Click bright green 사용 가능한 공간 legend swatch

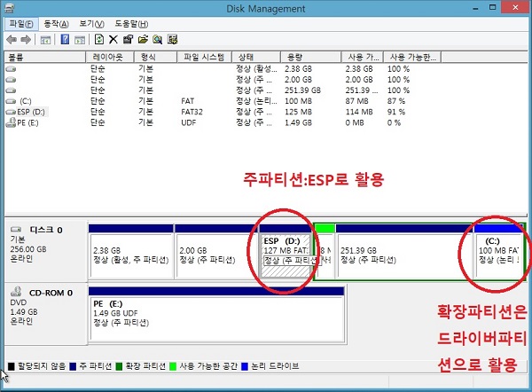[173, 366]
